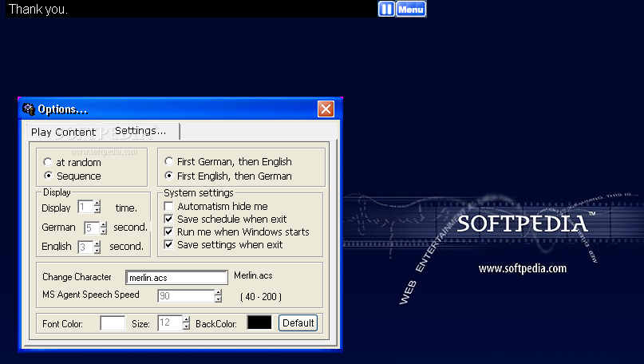Pause playback with the pause button
The image size is (644, 364).
(386, 9)
